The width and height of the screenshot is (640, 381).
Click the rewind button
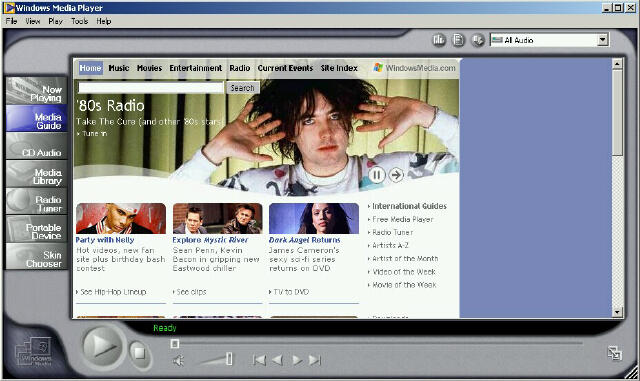[x=277, y=360]
